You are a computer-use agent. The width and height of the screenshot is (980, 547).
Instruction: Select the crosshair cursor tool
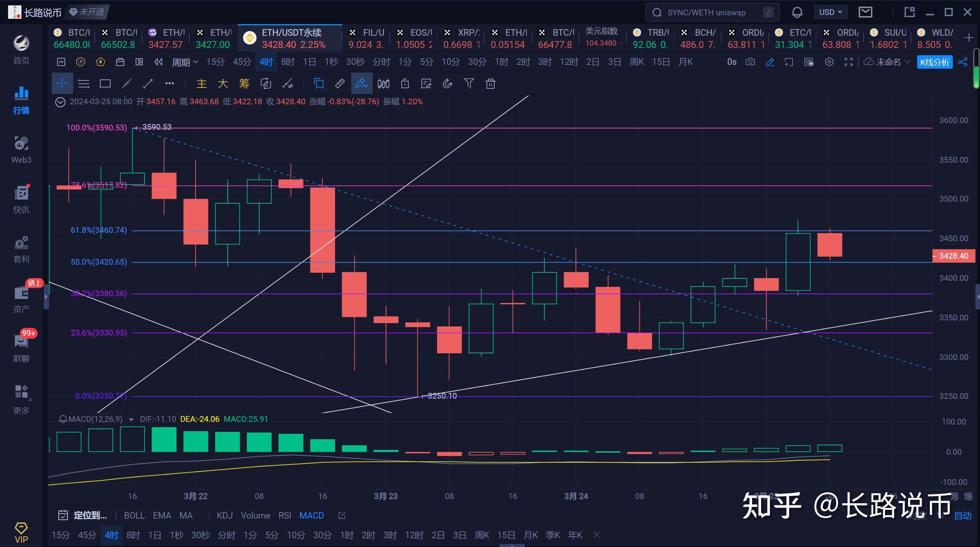click(x=62, y=83)
